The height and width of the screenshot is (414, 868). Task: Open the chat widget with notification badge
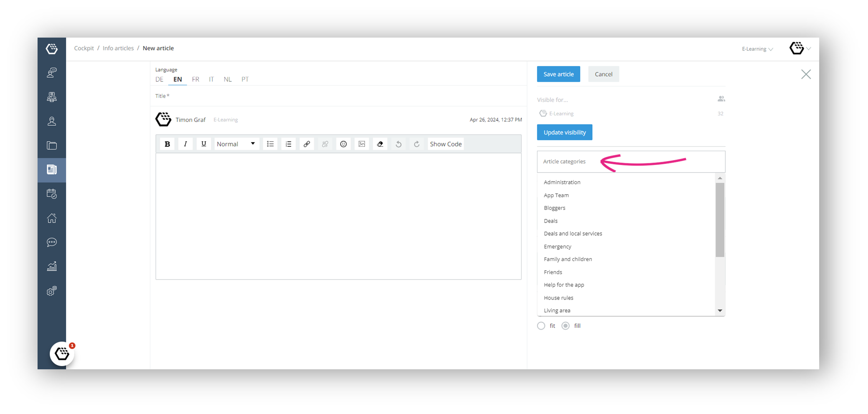click(x=62, y=354)
